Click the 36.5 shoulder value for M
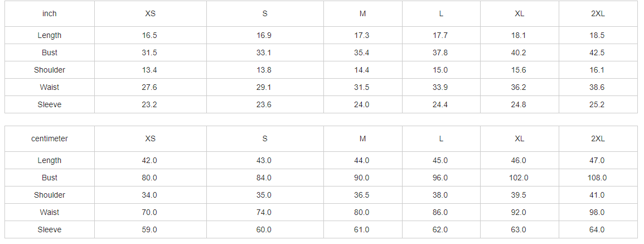Viewport: 644px width, 244px height. click(362, 195)
